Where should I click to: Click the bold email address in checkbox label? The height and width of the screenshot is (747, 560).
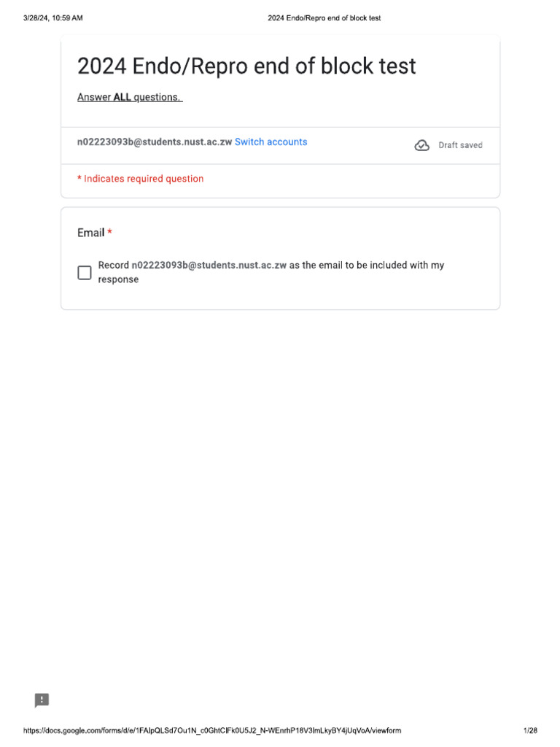point(209,266)
